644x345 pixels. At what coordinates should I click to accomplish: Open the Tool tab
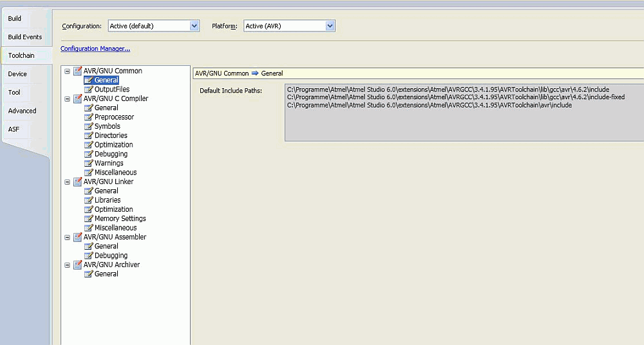(x=14, y=93)
